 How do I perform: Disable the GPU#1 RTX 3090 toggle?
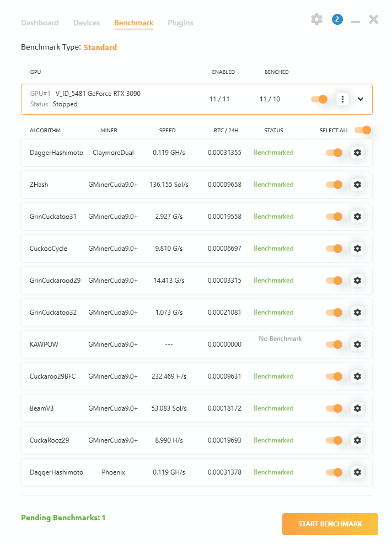click(319, 99)
